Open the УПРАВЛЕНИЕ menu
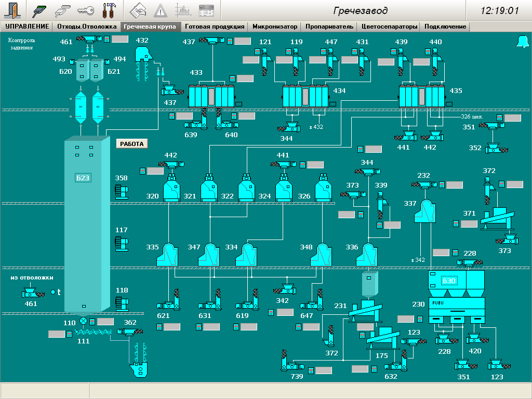 (x=26, y=26)
